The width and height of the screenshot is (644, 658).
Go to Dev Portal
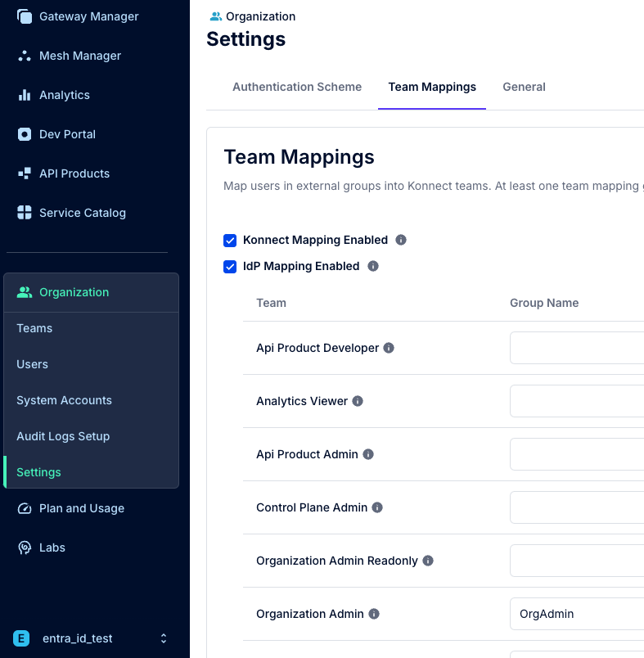[x=68, y=134]
